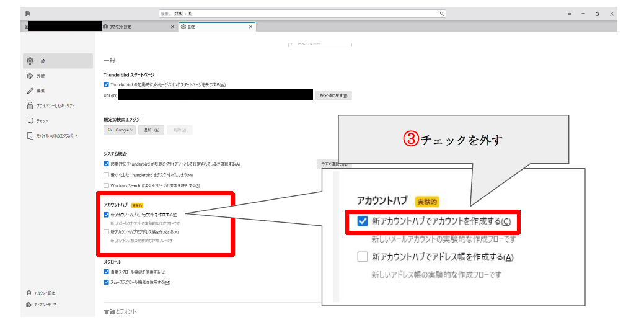Click アドオンとテーマ puzzle icon in sidebar

click(29, 305)
